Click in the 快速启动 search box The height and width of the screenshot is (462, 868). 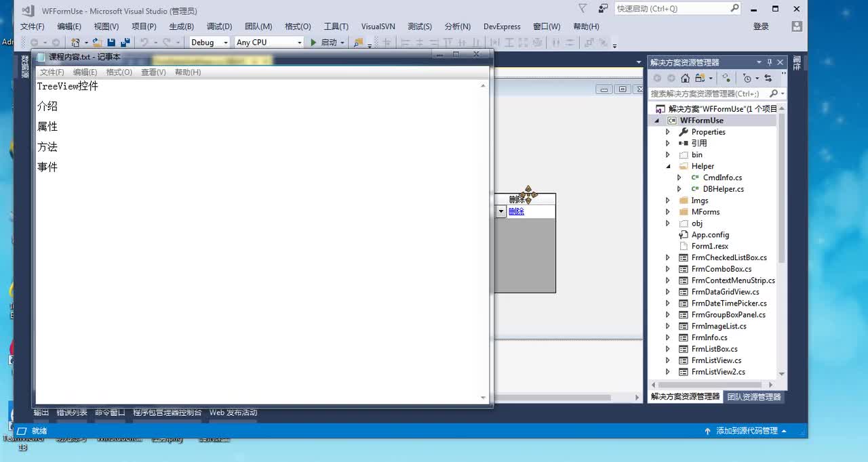[x=677, y=9]
